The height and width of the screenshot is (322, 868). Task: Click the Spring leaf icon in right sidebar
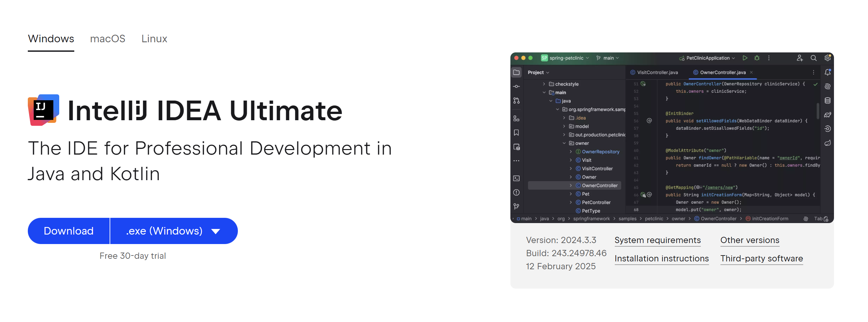pos(827,143)
